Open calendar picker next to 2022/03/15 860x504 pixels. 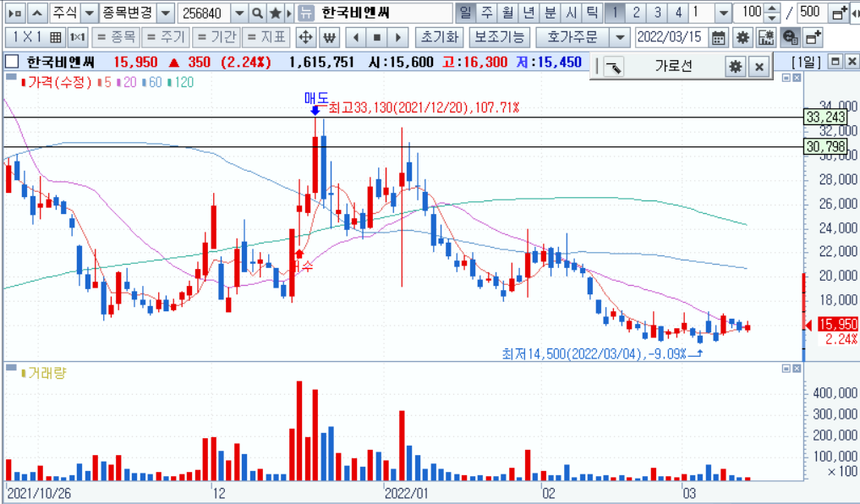(x=718, y=37)
